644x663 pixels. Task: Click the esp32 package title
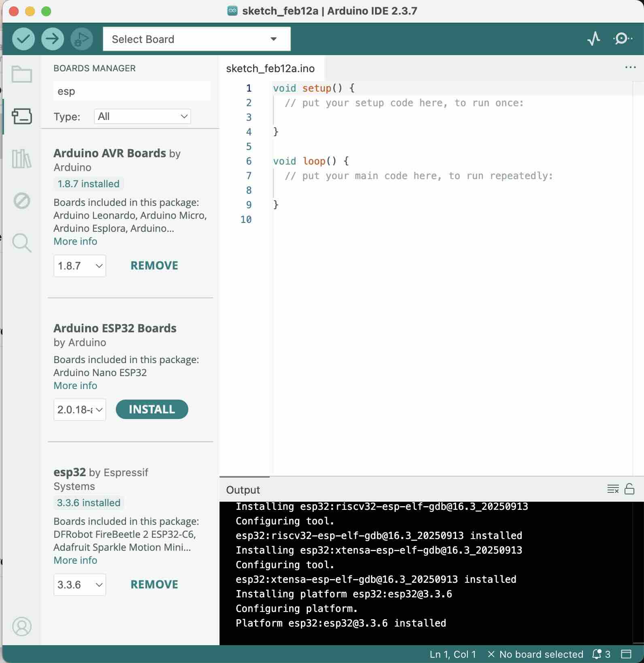(x=70, y=473)
